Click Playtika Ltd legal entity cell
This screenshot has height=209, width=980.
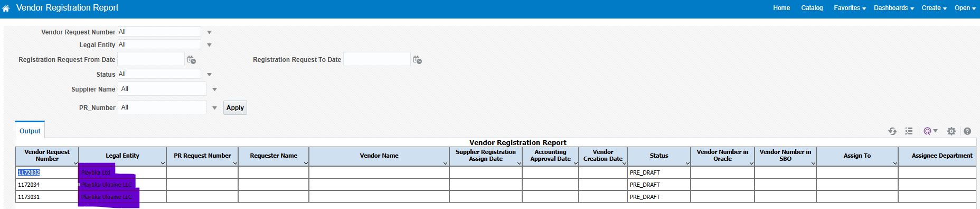[122, 172]
